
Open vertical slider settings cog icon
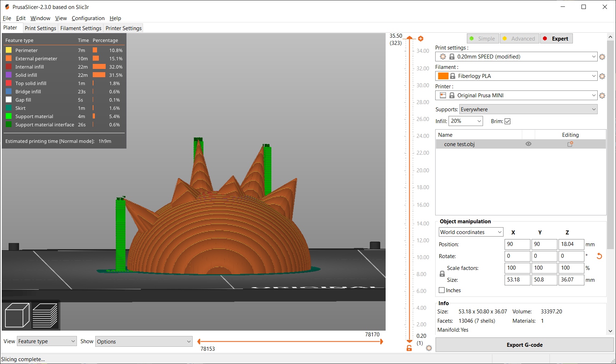click(x=429, y=348)
